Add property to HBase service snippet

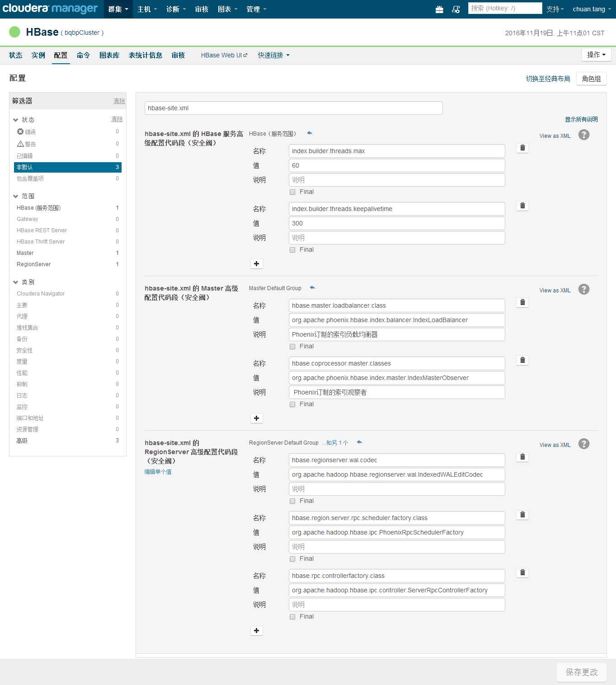pos(256,264)
